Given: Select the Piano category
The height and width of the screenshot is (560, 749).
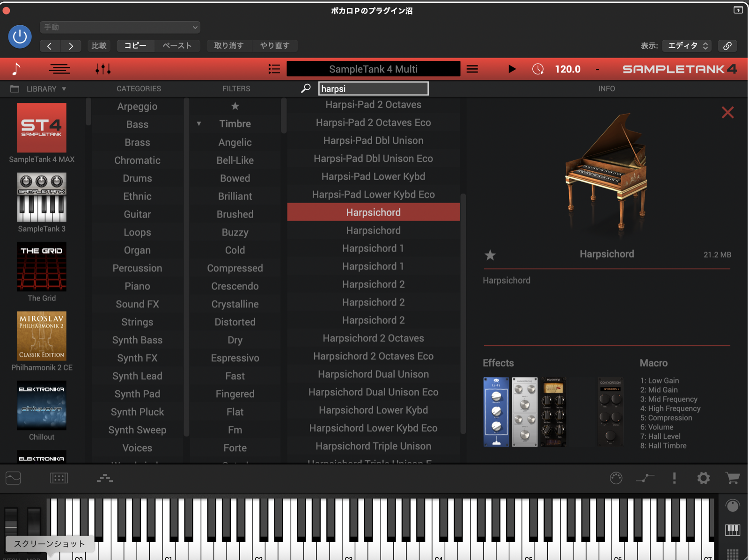Looking at the screenshot, I should (137, 286).
